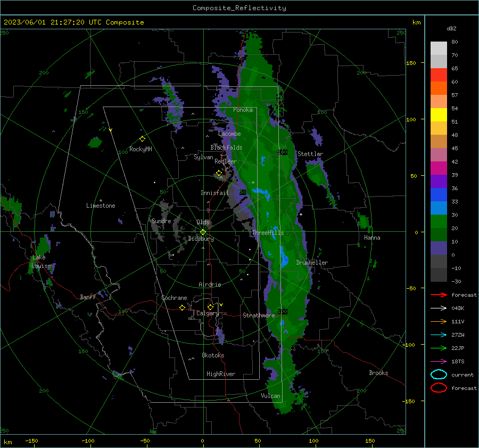Click the dBZ legend heading
This screenshot has height=448, width=479.
(x=451, y=28)
